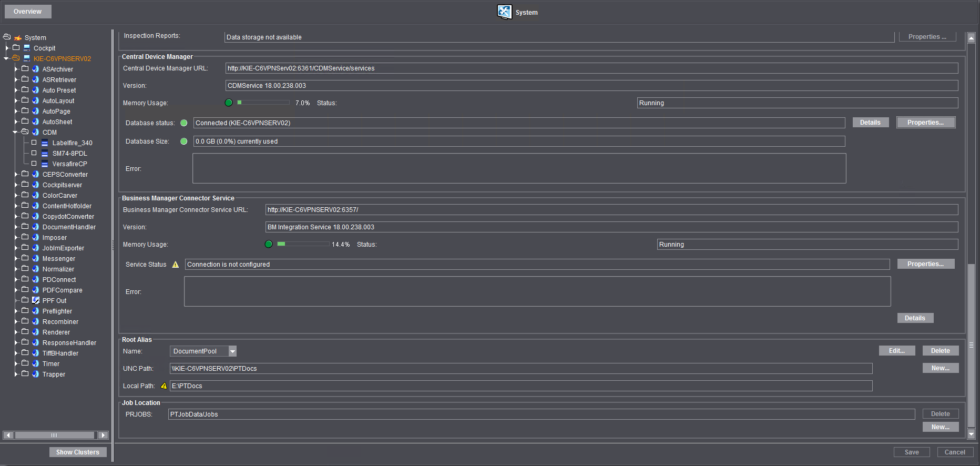Image resolution: width=980 pixels, height=466 pixels.
Task: Tick the SM74-8PDL checkbox
Action: pyautogui.click(x=34, y=153)
